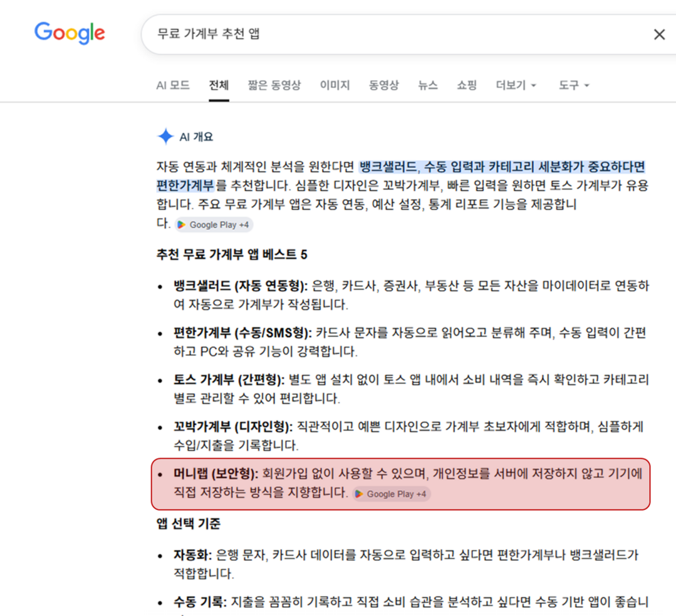Click the highlighted 편한가계부 text in the summary
The height and width of the screenshot is (616, 676).
(185, 185)
